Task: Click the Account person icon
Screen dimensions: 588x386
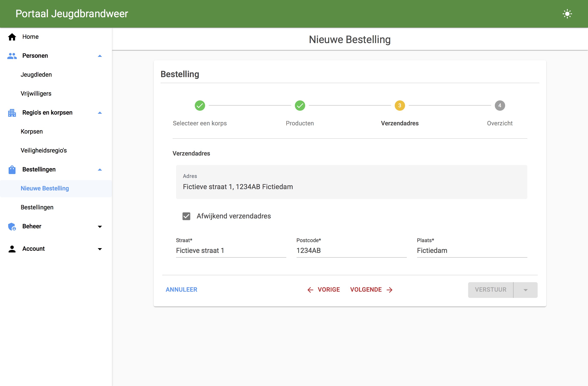Action: pyautogui.click(x=12, y=249)
